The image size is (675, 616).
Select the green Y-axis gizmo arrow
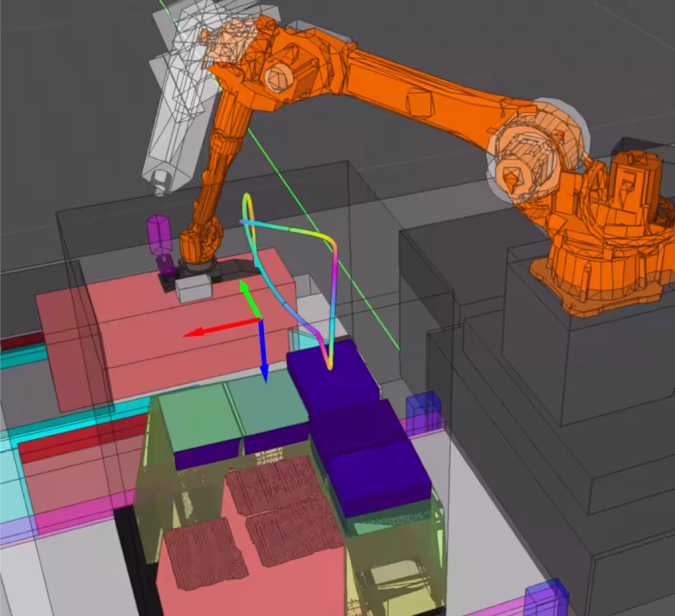pyautogui.click(x=250, y=299)
